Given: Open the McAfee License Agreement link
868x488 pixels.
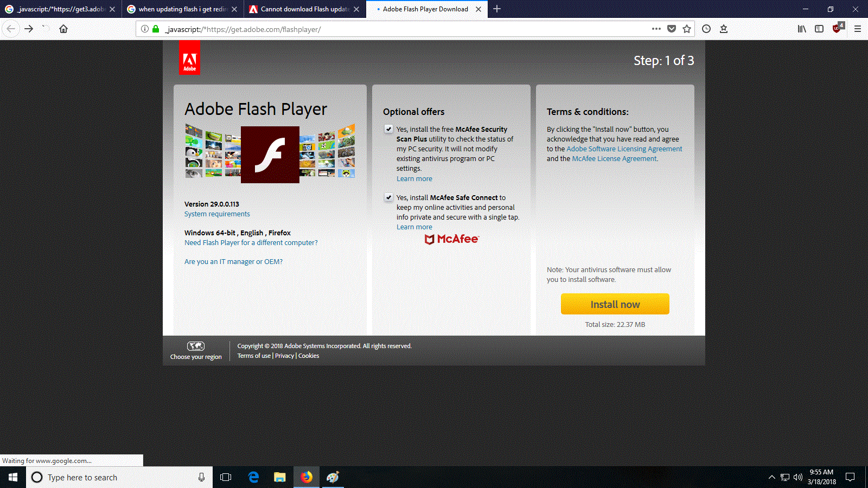Looking at the screenshot, I should pyautogui.click(x=615, y=159).
